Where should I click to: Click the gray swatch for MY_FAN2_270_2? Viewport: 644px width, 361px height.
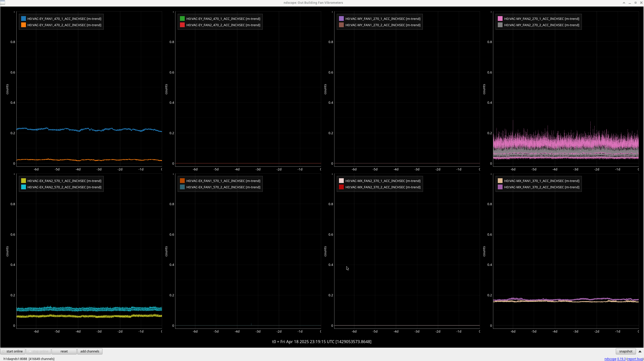click(500, 25)
